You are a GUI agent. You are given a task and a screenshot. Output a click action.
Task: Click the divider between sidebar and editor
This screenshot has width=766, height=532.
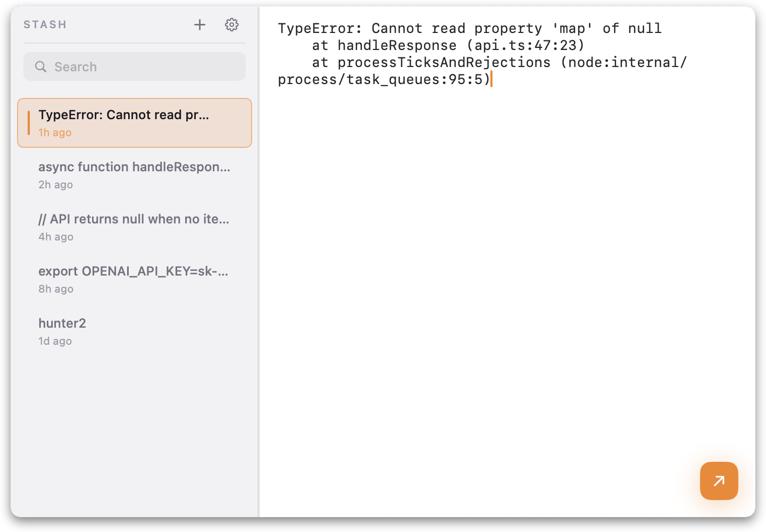(259, 266)
